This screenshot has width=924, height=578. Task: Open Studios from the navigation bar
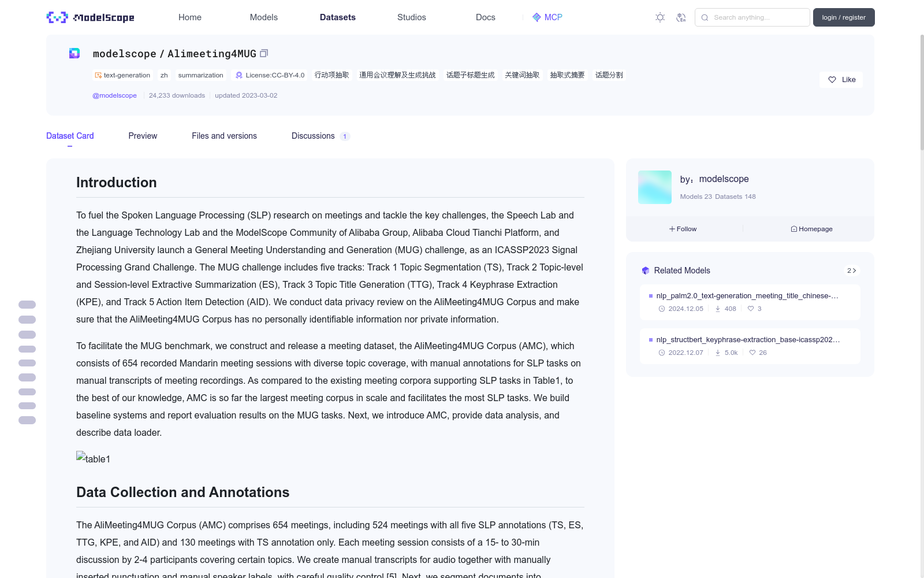coord(412,17)
